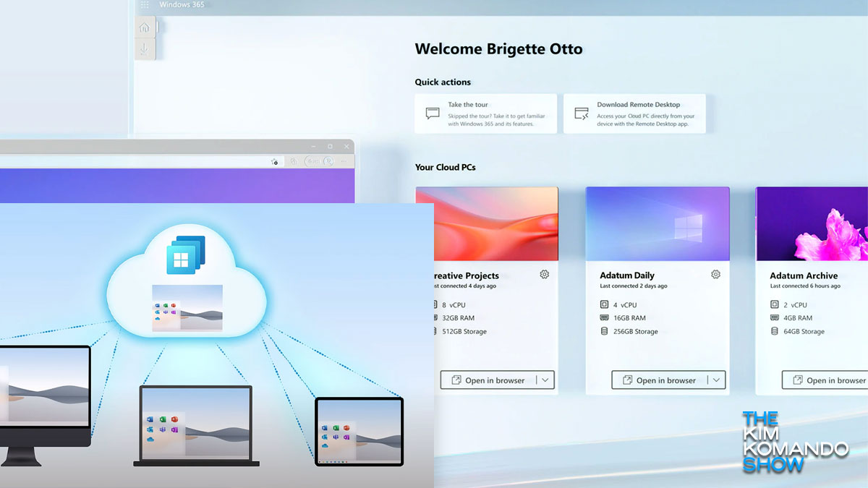Screen dimensions: 868x488
Task: Click the '512GB Storage' spec line
Action: tap(466, 332)
